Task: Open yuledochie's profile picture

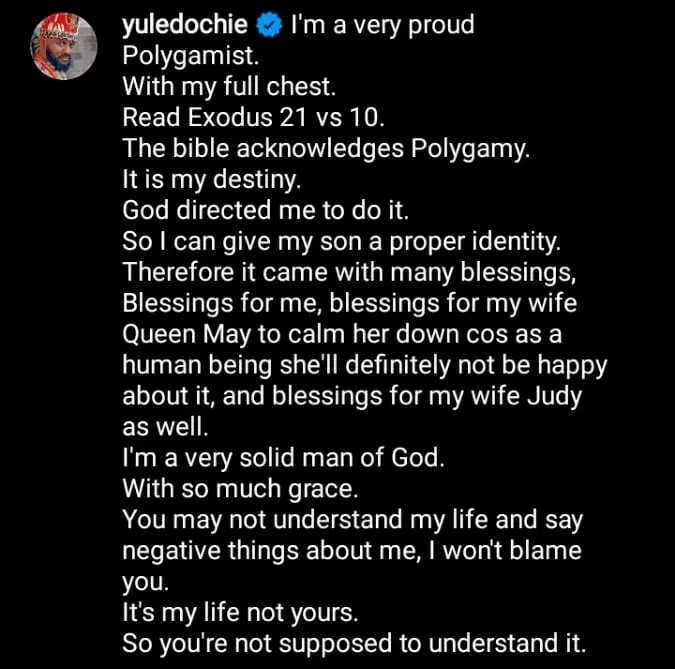Action: 64,46
